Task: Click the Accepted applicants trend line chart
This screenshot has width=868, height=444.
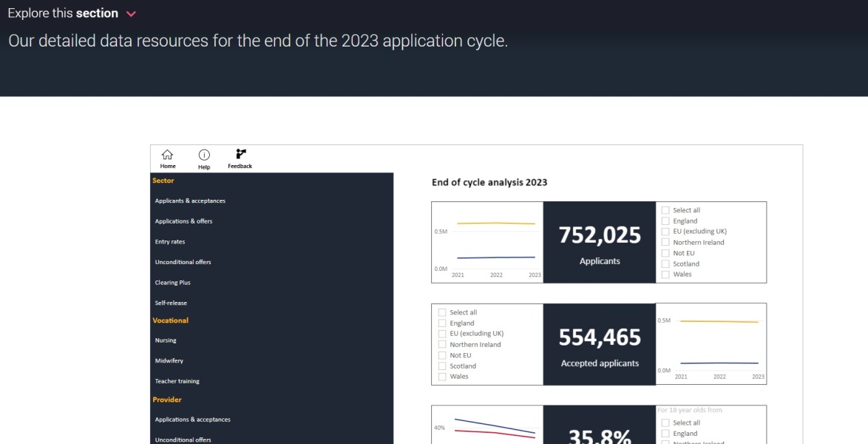Action: pyautogui.click(x=711, y=344)
